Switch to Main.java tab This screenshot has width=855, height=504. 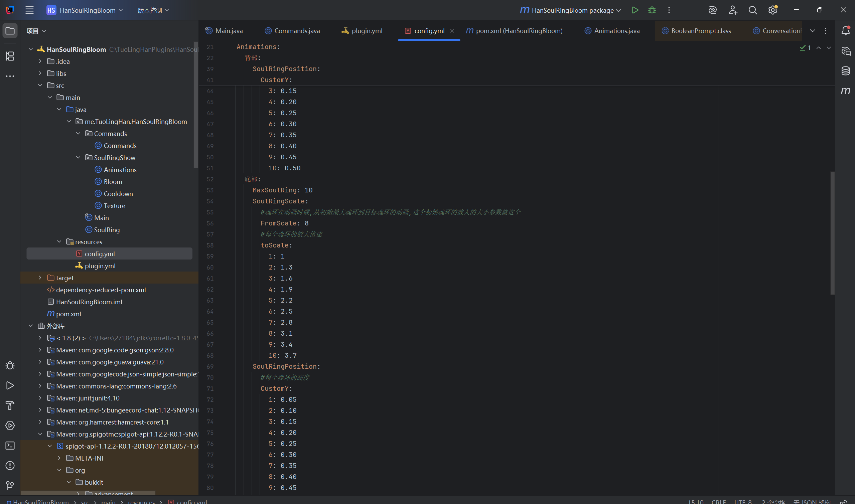click(224, 31)
